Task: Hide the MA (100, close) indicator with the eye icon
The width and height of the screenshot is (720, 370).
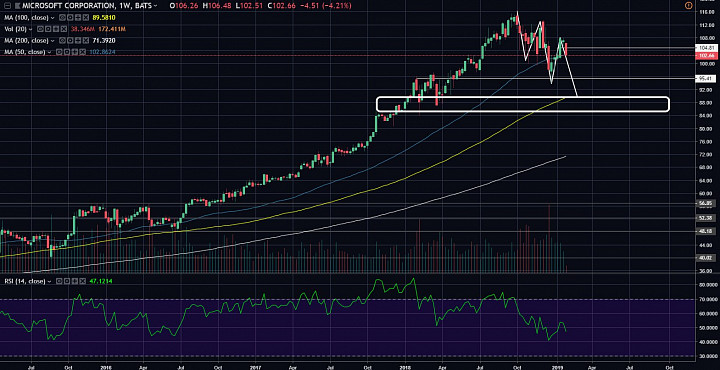Action: pos(62,17)
